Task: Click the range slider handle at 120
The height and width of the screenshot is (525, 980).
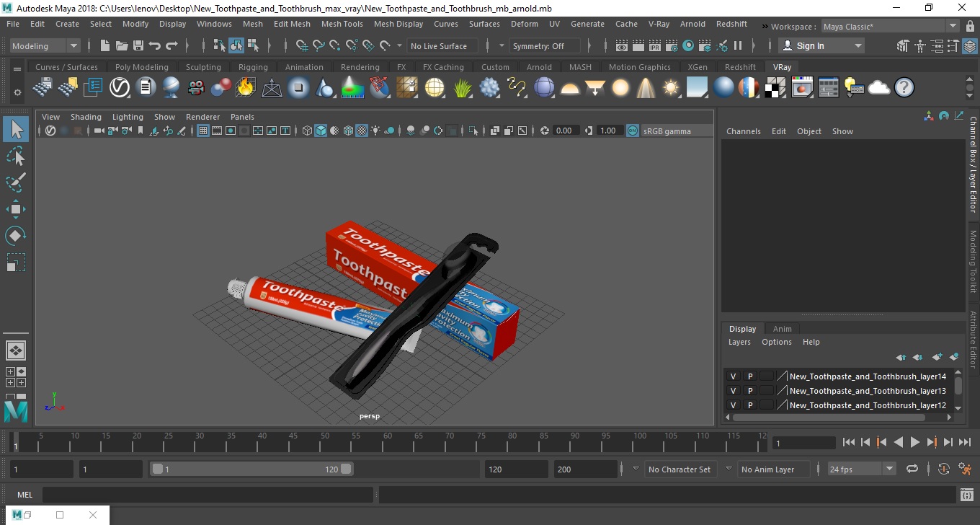Action: coord(347,469)
